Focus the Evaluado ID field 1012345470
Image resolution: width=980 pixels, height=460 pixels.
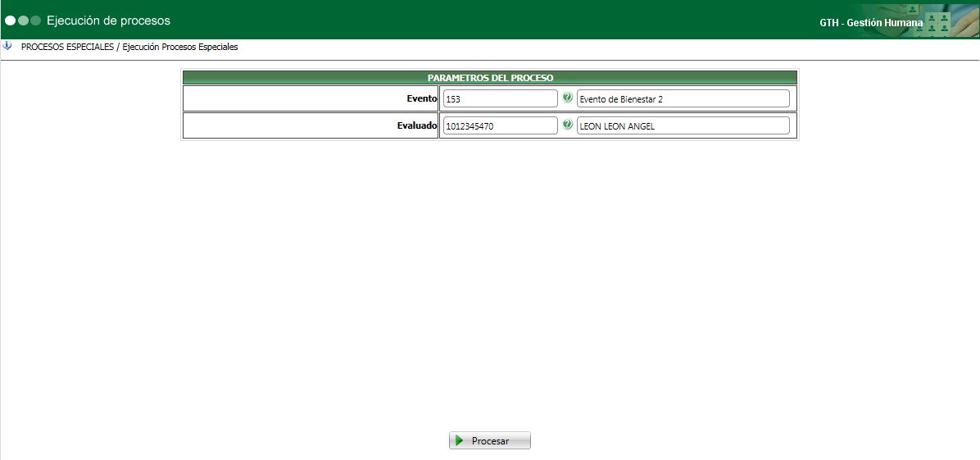click(500, 125)
